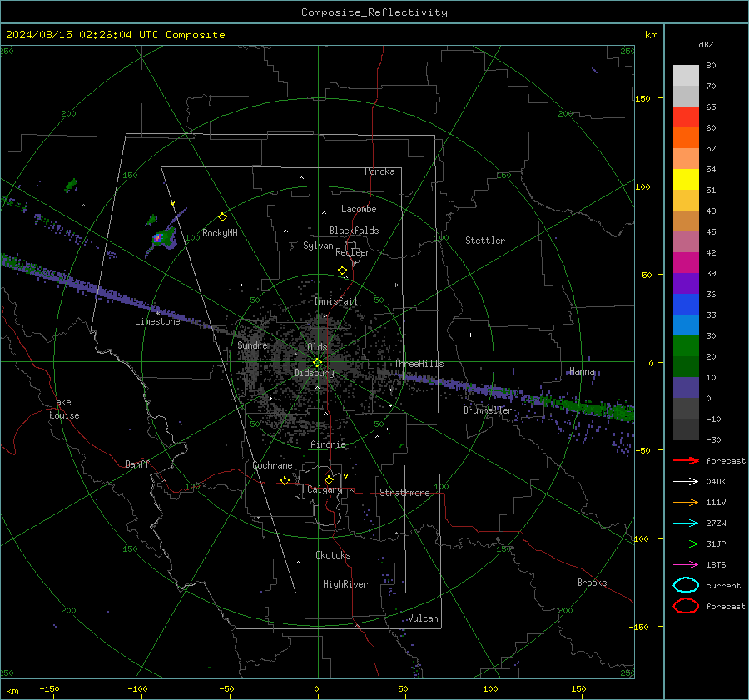This screenshot has height=700, width=749.
Task: Click the Brooks label
Action: [592, 583]
